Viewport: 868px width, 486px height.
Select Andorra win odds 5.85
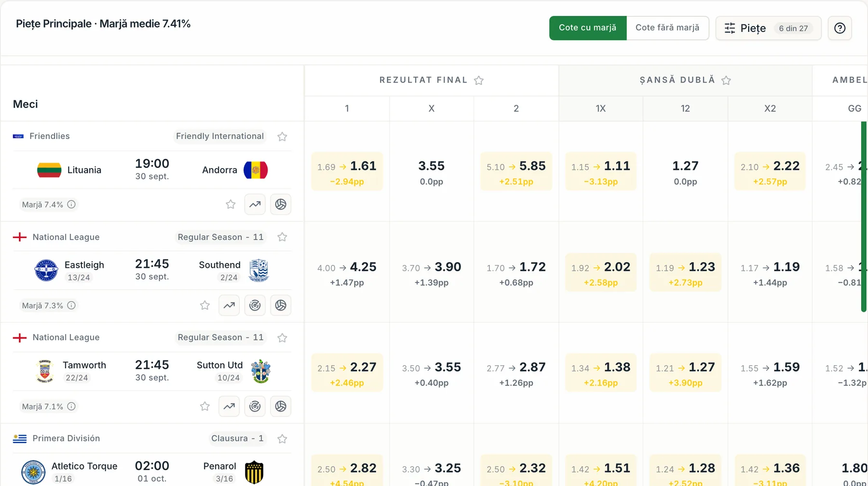(516, 171)
